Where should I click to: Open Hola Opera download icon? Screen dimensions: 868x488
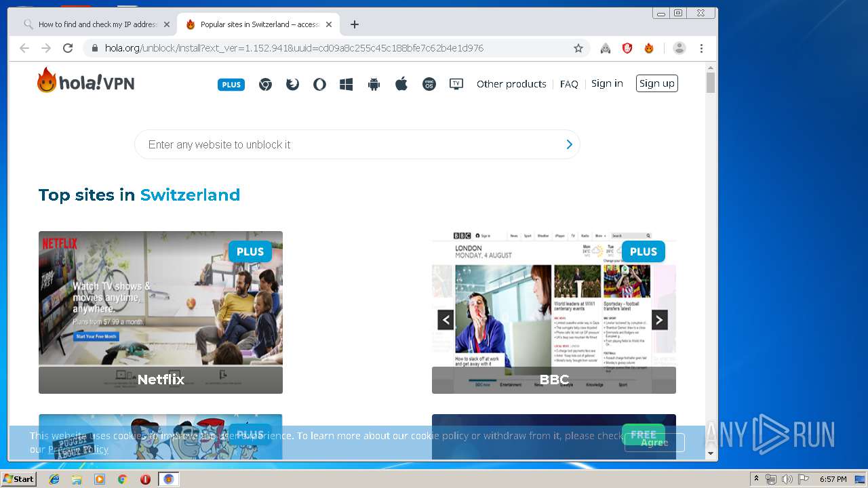[x=319, y=84]
